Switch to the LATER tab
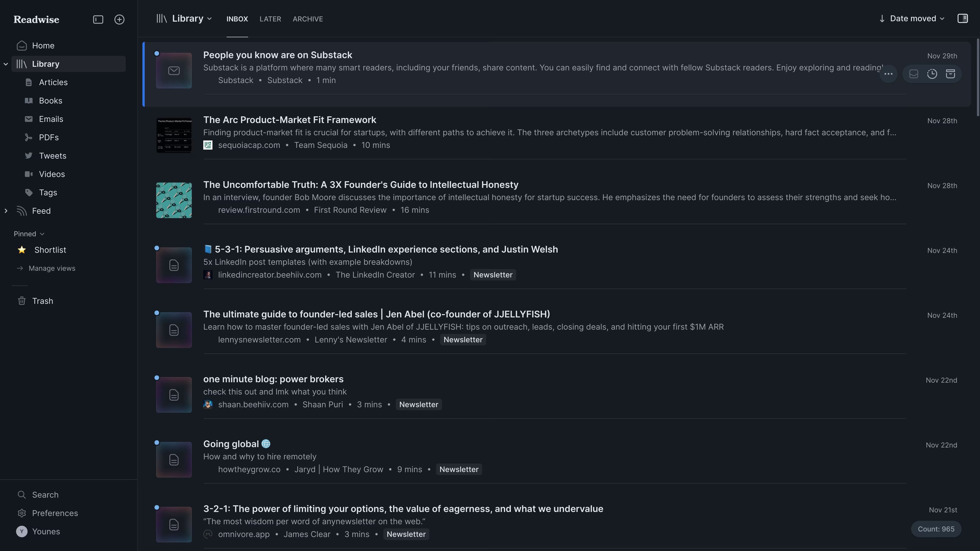980x551 pixels. 270,19
